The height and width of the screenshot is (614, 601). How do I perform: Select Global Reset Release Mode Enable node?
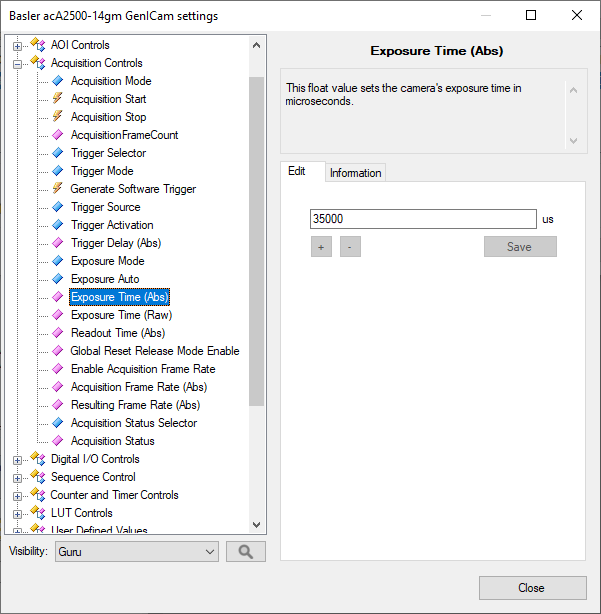[x=154, y=351]
